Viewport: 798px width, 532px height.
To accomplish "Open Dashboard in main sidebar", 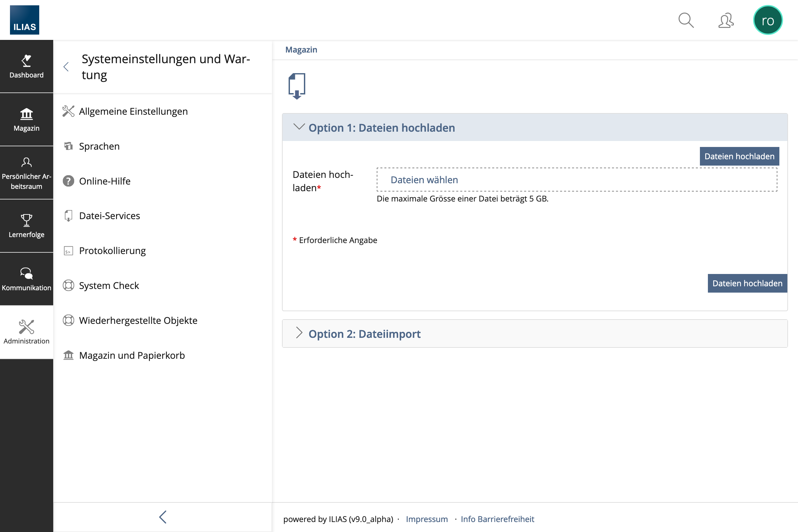I will pyautogui.click(x=27, y=66).
